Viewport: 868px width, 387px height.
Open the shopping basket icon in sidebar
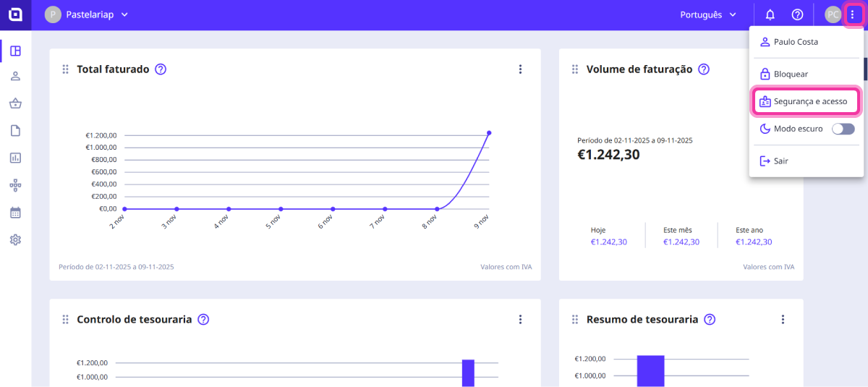point(15,103)
